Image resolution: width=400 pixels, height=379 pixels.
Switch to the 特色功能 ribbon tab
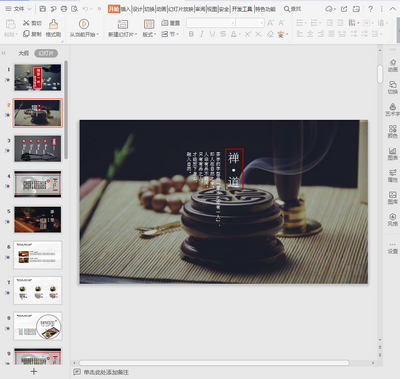266,9
